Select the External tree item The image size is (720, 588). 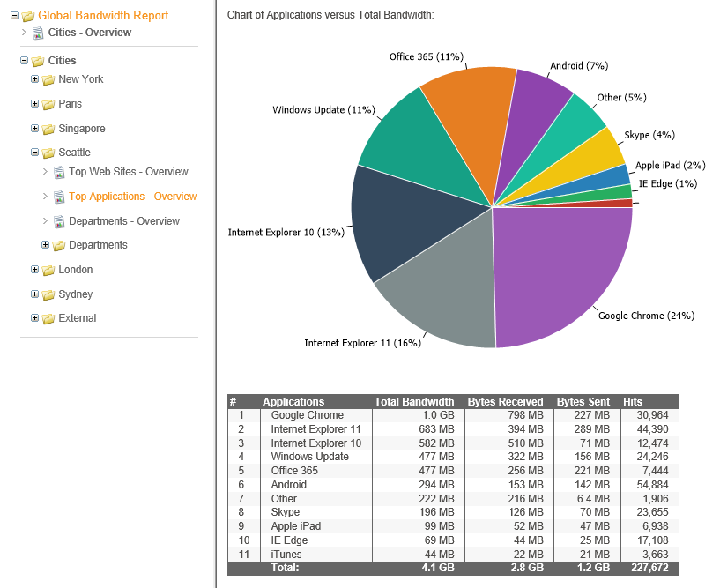click(x=78, y=318)
